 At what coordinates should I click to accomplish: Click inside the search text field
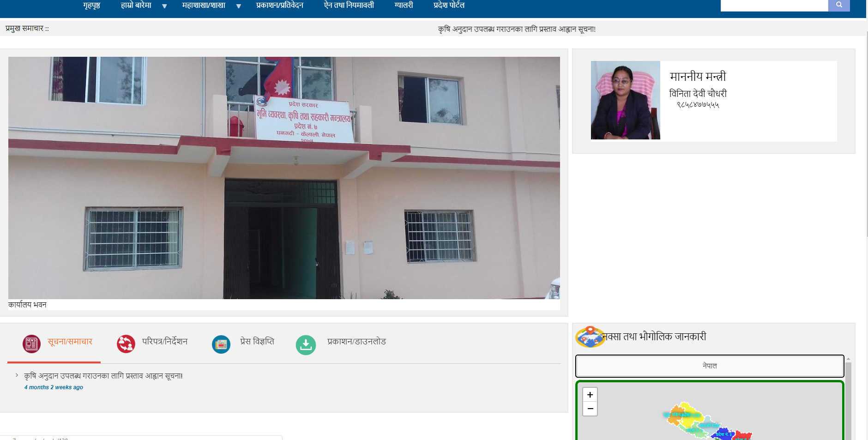tap(774, 5)
